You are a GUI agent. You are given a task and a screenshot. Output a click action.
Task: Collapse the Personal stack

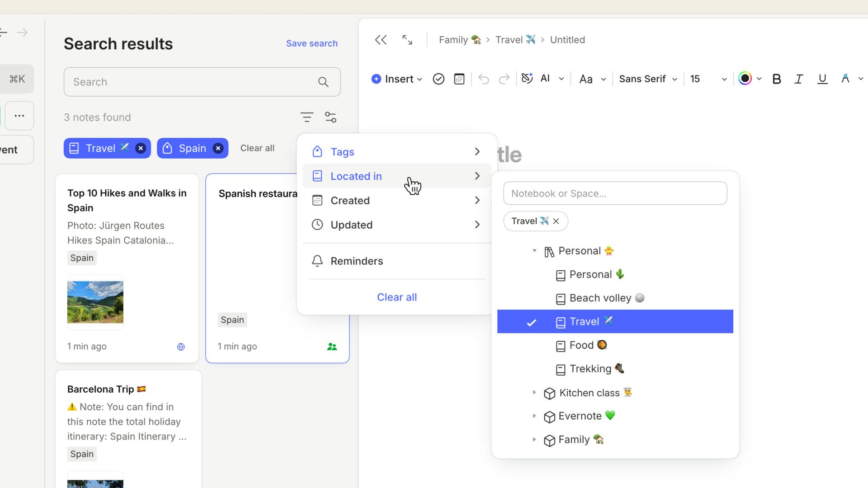point(534,251)
